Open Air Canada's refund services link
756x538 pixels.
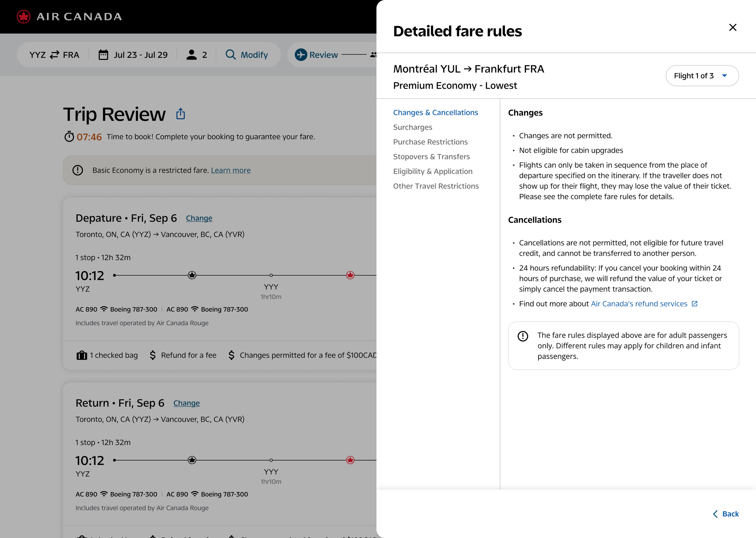coord(639,304)
